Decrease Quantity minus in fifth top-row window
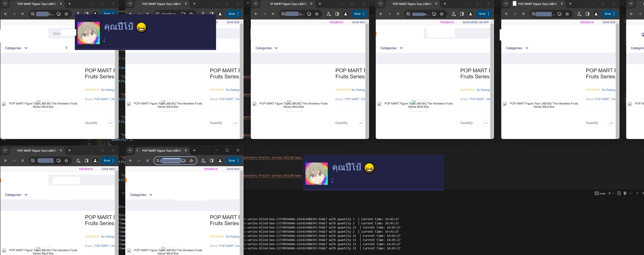This screenshot has height=255, width=644. pos(611,123)
